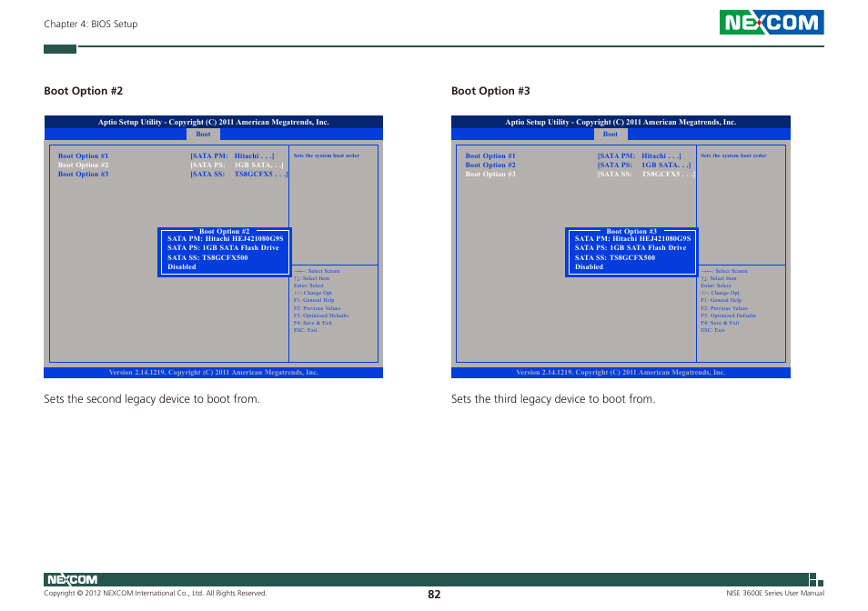Viewport: 868px width, 611px height.
Task: Click the 'Chapter 4: BIOS Setup' header text
Action: point(91,24)
